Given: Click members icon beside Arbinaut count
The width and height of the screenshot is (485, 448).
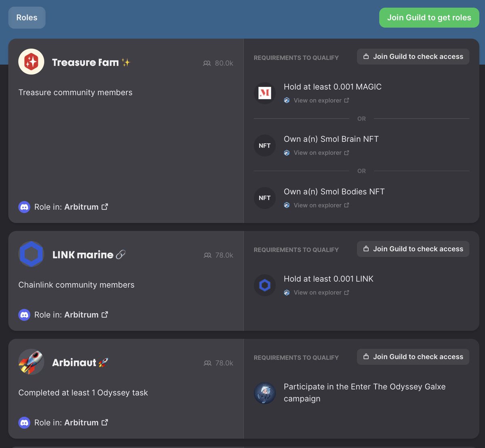Looking at the screenshot, I should point(207,363).
